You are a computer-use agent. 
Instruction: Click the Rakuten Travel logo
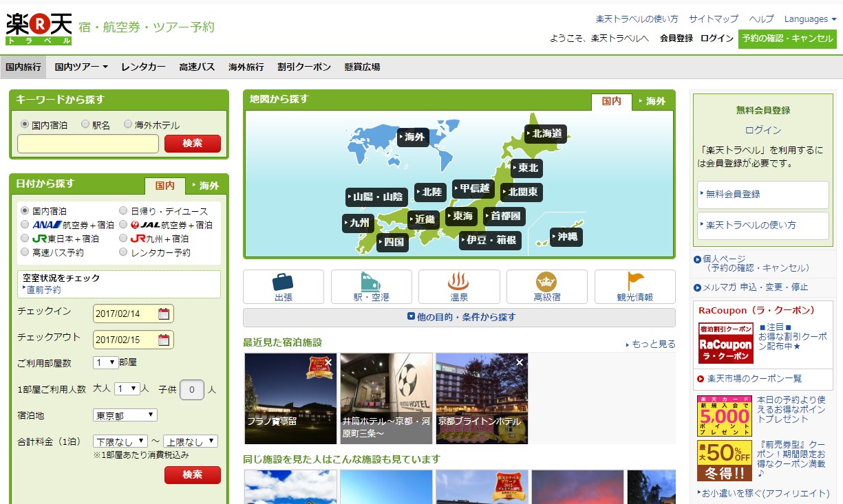(x=39, y=28)
